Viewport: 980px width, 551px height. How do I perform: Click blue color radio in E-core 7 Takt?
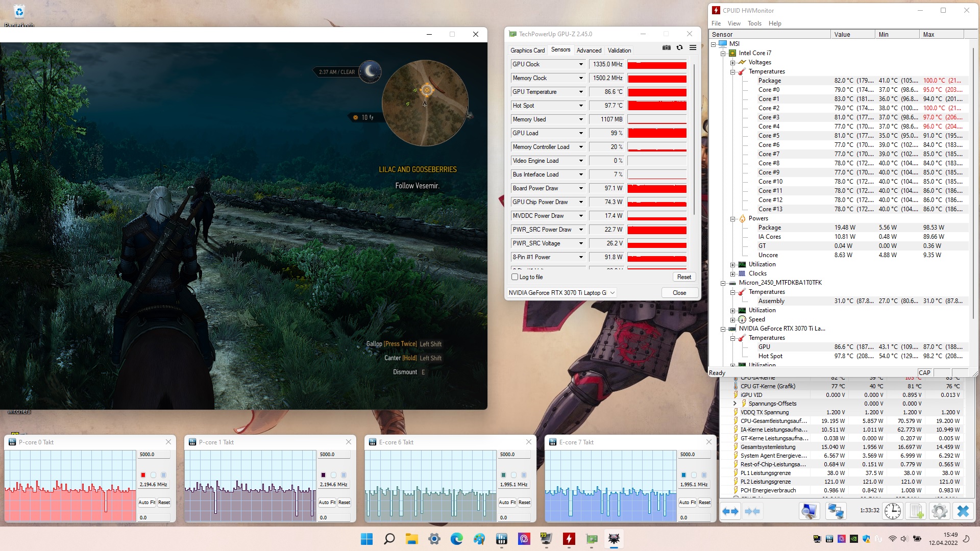(683, 475)
